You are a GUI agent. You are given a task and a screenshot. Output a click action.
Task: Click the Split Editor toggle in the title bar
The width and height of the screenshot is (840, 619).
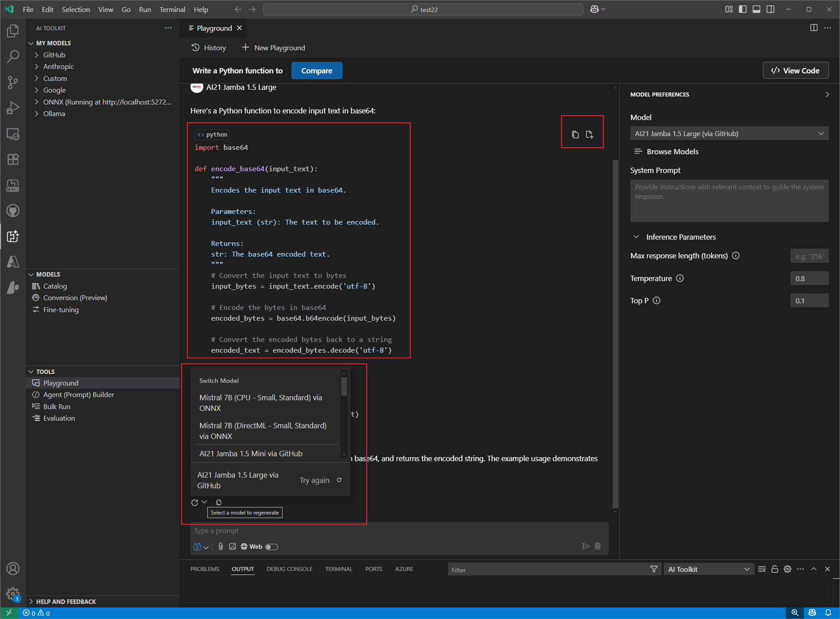pos(814,28)
